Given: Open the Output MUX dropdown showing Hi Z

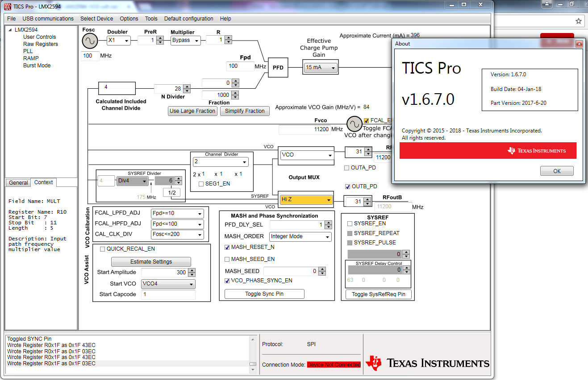Looking at the screenshot, I should tap(307, 200).
